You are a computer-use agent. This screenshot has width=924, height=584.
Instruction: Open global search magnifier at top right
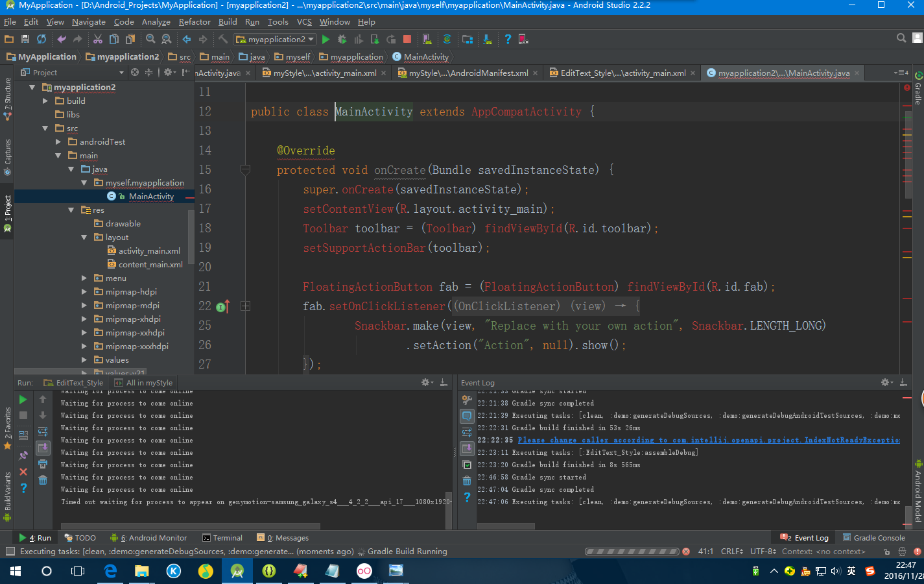click(x=901, y=38)
